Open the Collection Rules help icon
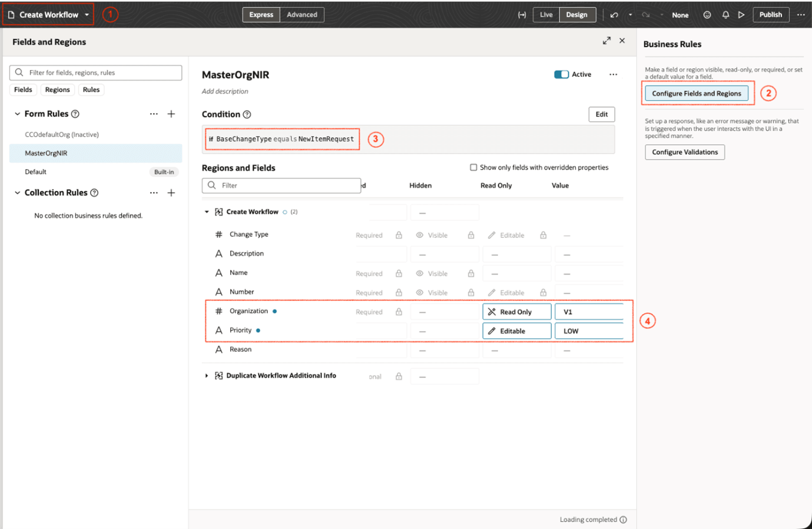Screen dimensions: 812x529 point(94,193)
